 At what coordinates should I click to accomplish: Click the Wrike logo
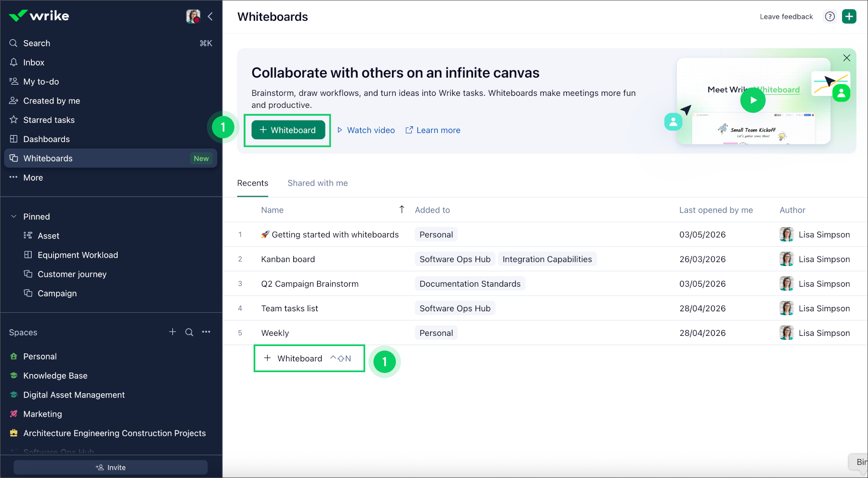pyautogui.click(x=39, y=16)
